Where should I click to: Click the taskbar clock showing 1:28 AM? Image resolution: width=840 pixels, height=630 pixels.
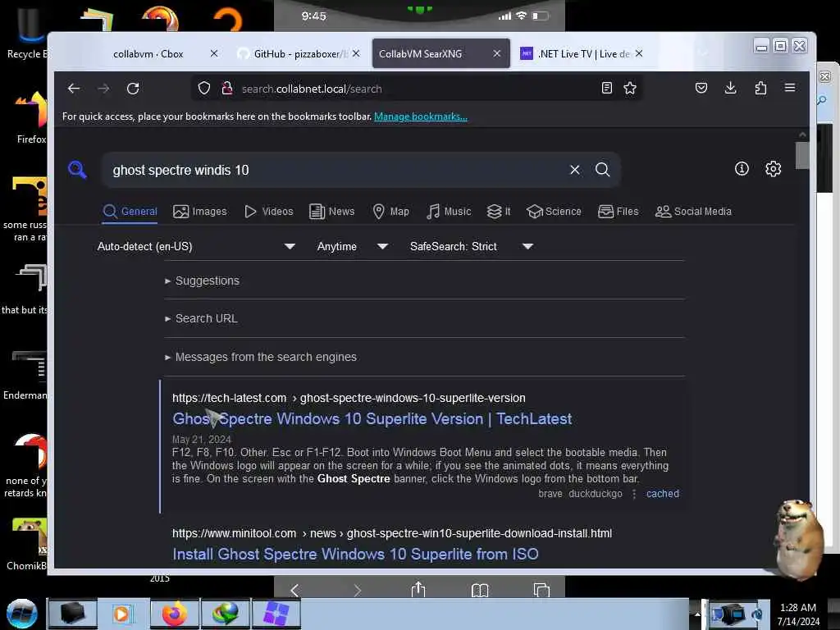click(798, 614)
